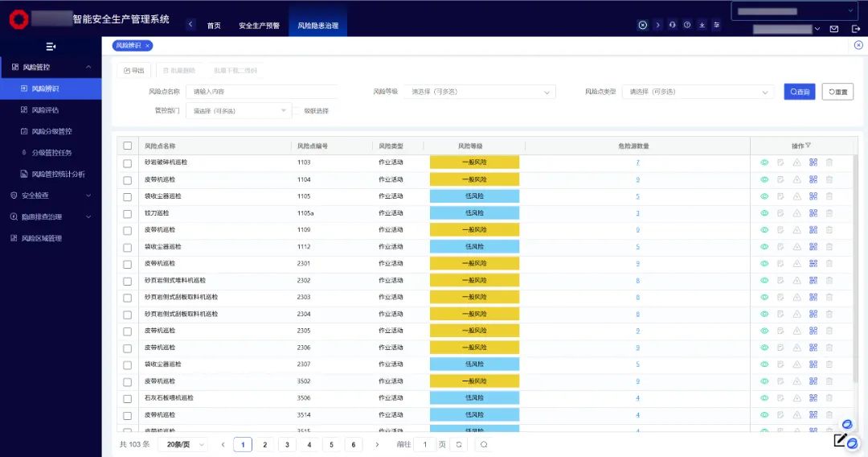Close the 风险辨识 page tag
The height and width of the screenshot is (457, 868).
pos(147,46)
